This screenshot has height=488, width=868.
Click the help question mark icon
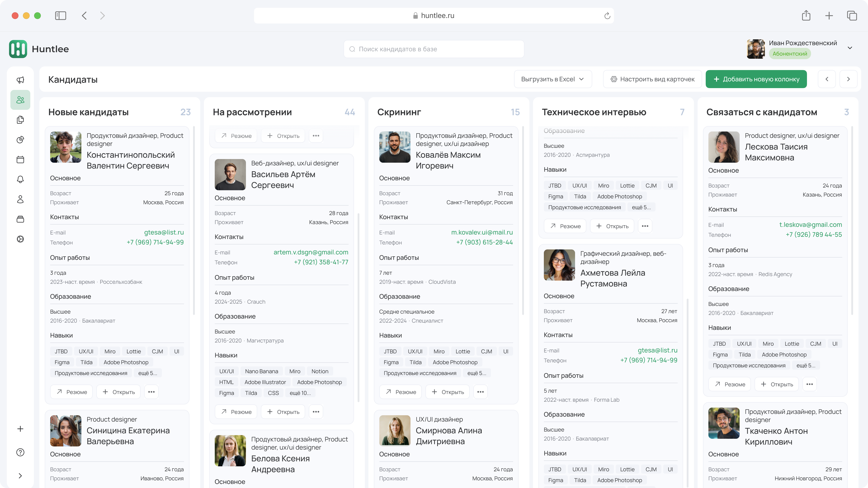(x=20, y=452)
